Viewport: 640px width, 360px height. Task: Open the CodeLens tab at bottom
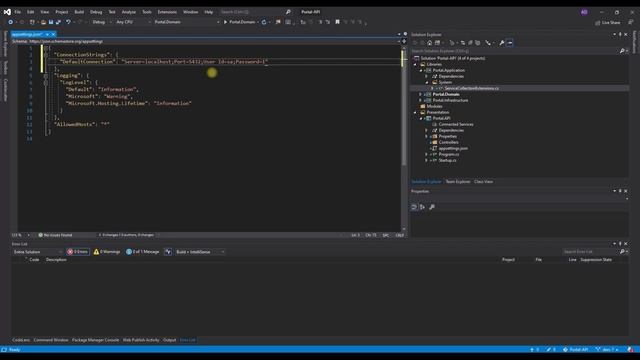click(x=21, y=340)
